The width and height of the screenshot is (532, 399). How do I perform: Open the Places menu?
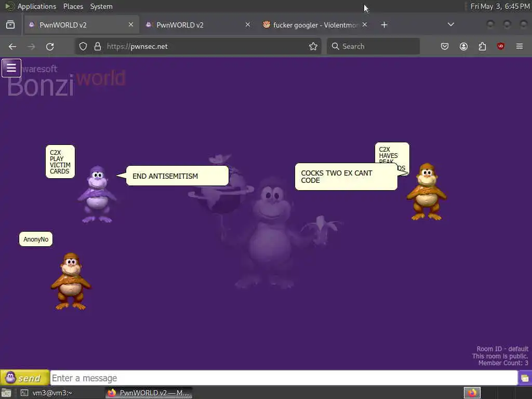73,6
